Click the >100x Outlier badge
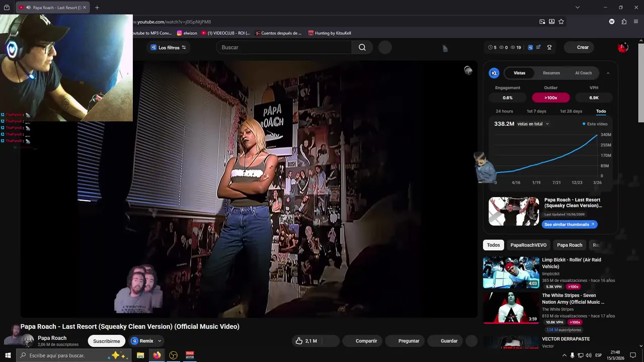The image size is (644, 362). (551, 98)
